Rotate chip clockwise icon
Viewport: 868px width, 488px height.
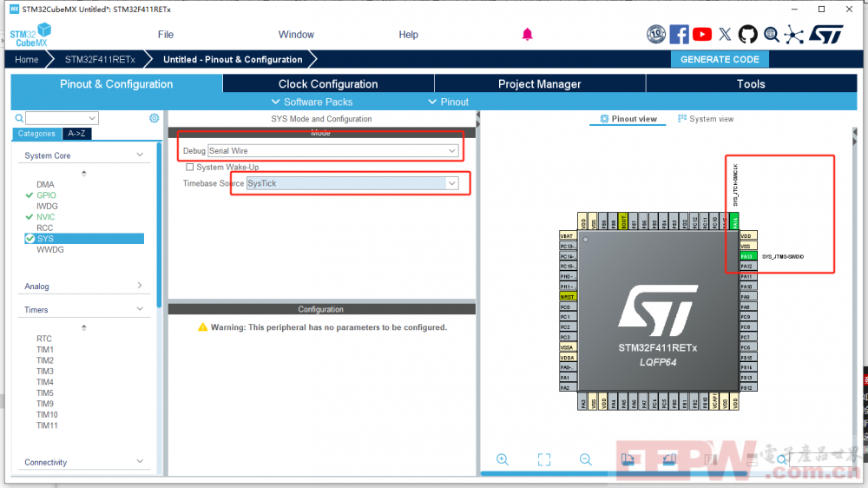click(628, 459)
